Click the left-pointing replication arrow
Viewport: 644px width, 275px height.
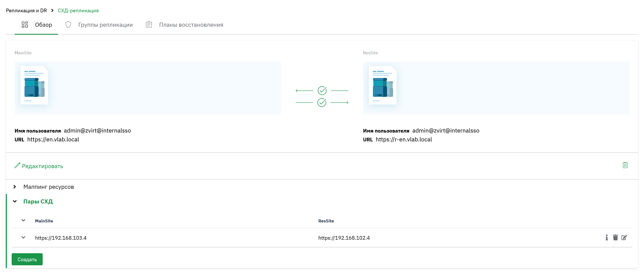tap(304, 91)
